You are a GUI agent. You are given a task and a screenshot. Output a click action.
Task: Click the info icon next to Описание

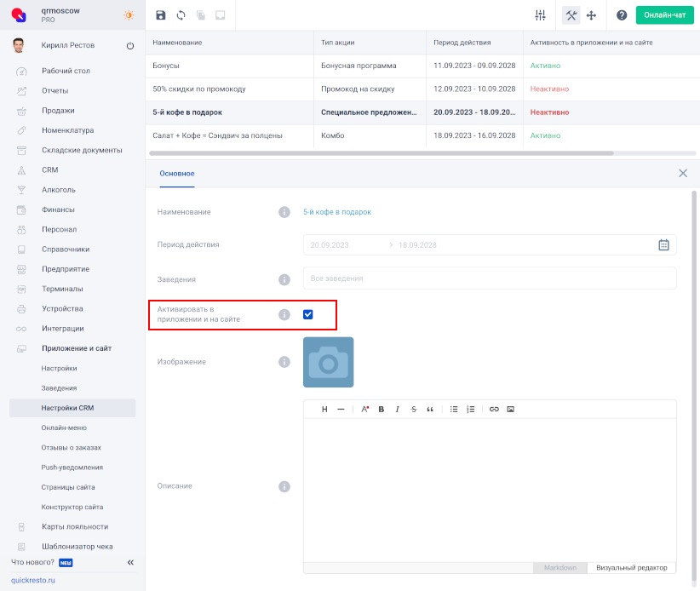click(284, 486)
